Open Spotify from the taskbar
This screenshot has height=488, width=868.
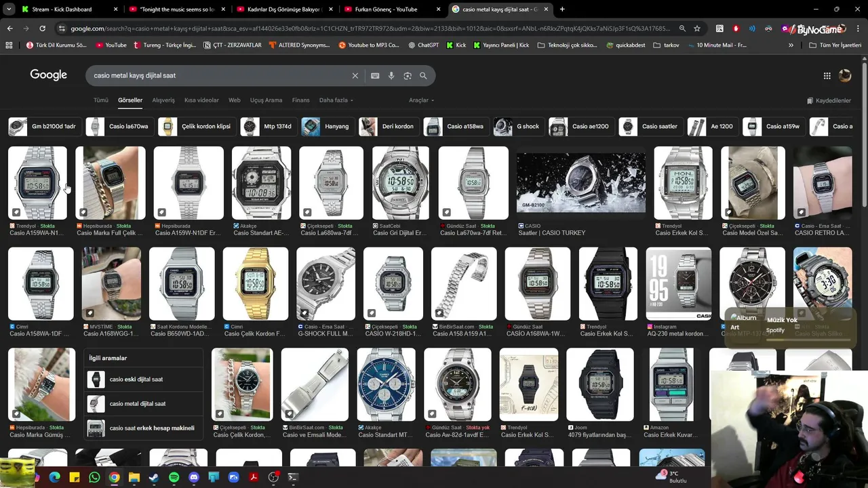coord(174,477)
